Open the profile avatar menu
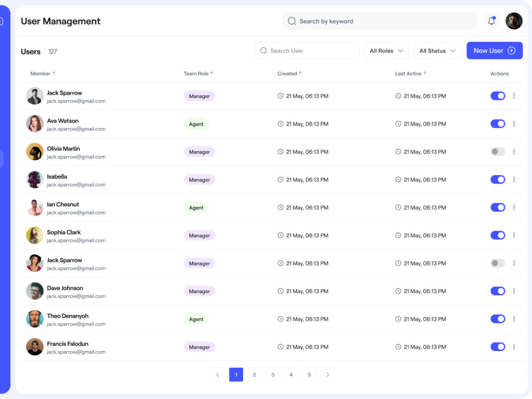 (514, 21)
